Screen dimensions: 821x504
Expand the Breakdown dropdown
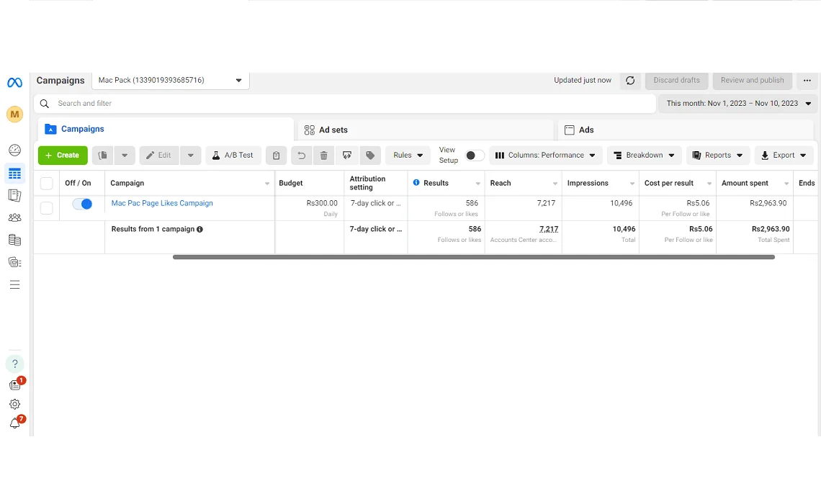tap(645, 156)
